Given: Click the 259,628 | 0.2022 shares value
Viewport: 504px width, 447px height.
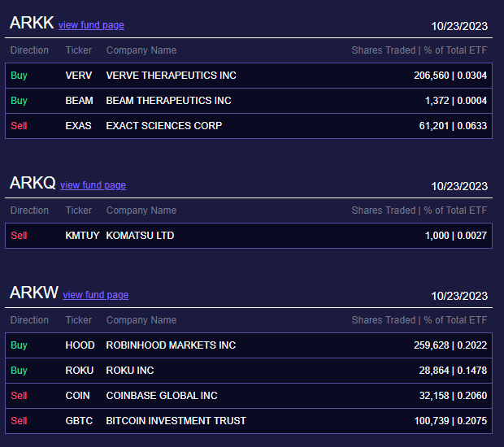Looking at the screenshot, I should [x=450, y=345].
